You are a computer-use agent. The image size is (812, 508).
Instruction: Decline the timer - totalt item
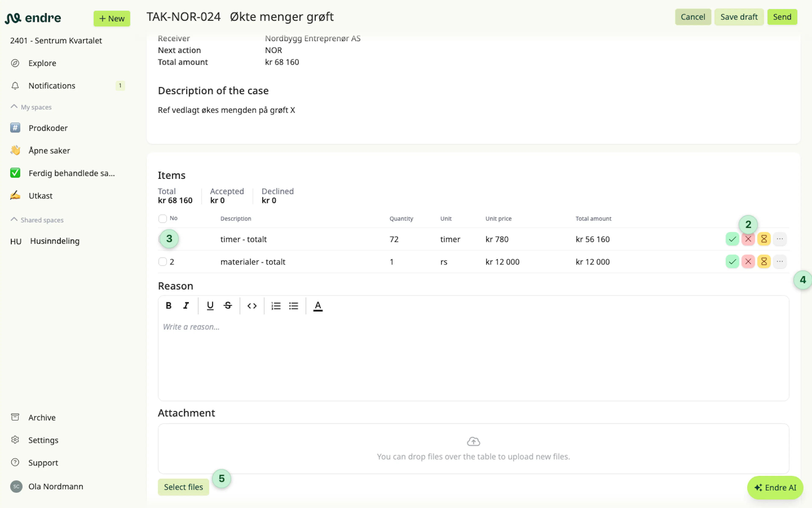point(748,239)
